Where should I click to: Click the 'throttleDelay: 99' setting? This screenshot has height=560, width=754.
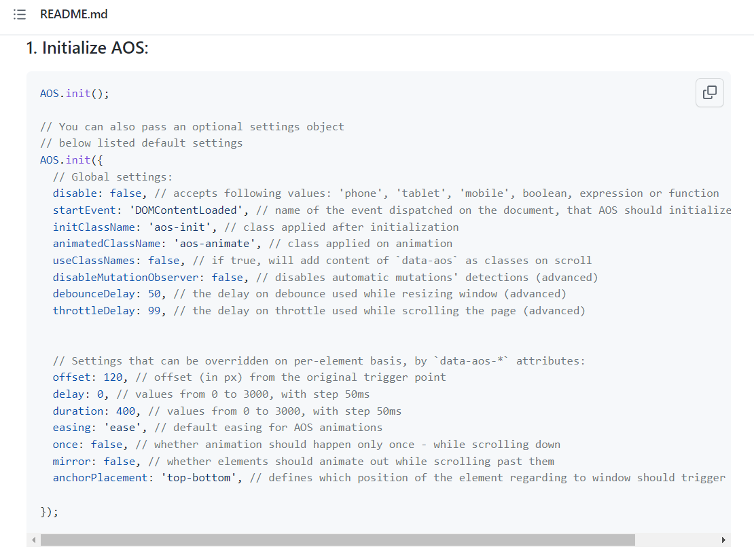pos(109,310)
